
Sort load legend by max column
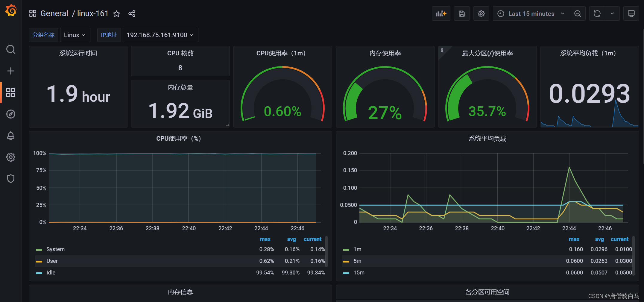[574, 239]
